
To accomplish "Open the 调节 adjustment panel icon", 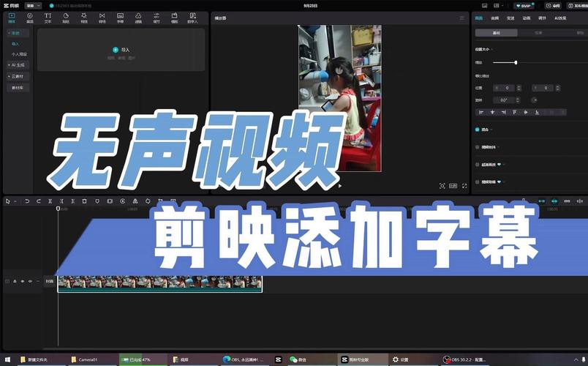I will (157, 18).
